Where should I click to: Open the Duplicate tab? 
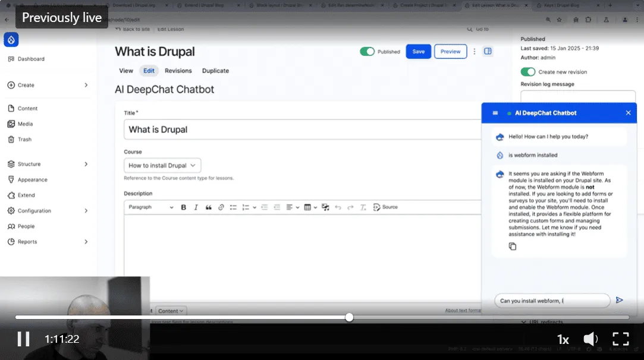[215, 71]
